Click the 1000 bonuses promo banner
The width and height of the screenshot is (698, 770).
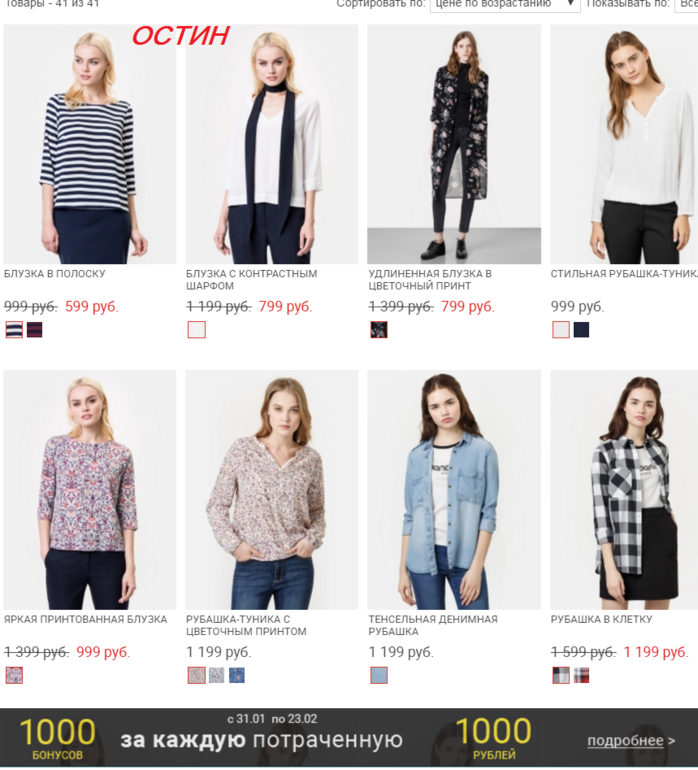point(349,738)
